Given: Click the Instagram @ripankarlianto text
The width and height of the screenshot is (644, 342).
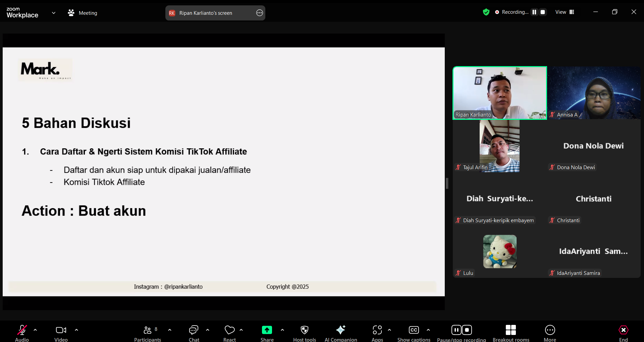Looking at the screenshot, I should coord(168,287).
